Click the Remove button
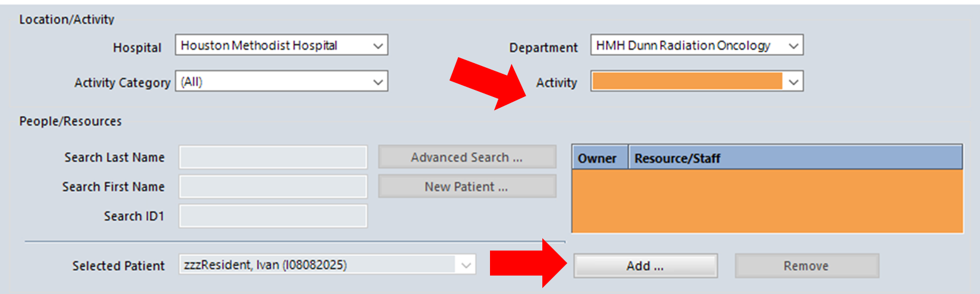 806,266
